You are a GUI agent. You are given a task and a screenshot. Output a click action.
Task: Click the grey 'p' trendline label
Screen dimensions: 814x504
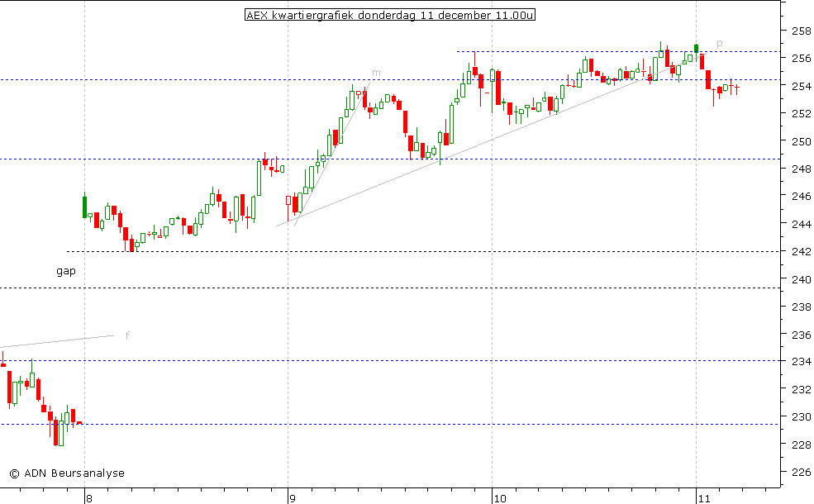coord(720,44)
